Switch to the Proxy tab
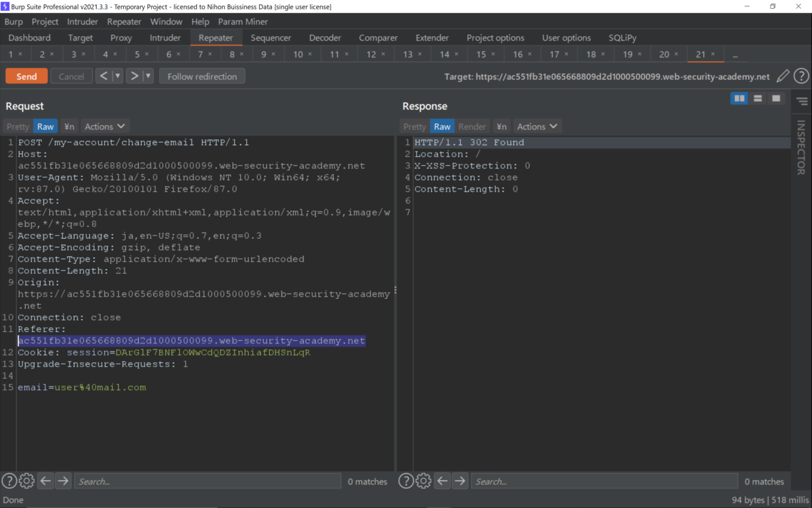Viewport: 812px width, 508px height. (121, 38)
